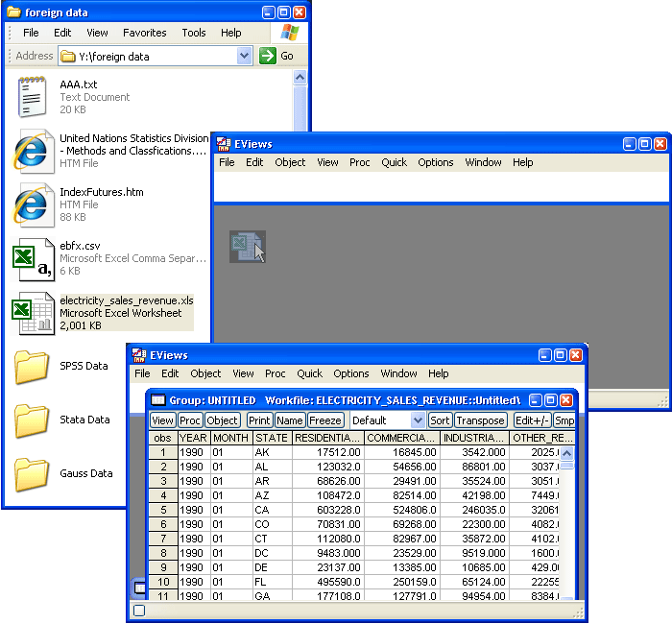
Task: Click the electricity_sales_revenue.xls worksheet icon
Action: (33, 313)
